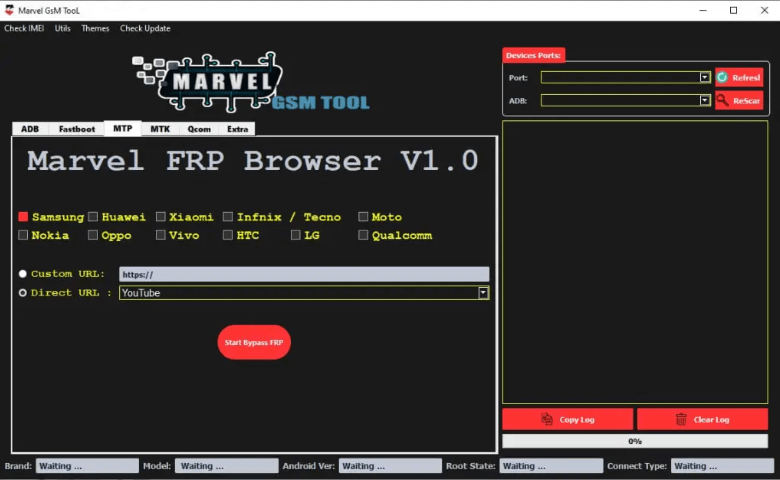Select the MTP tab
The width and height of the screenshot is (780, 480).
tap(122, 128)
